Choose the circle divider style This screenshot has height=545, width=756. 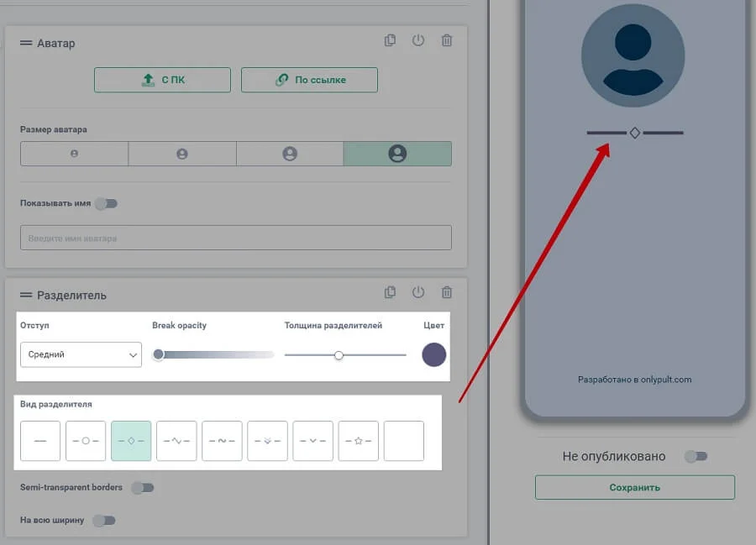click(x=86, y=441)
